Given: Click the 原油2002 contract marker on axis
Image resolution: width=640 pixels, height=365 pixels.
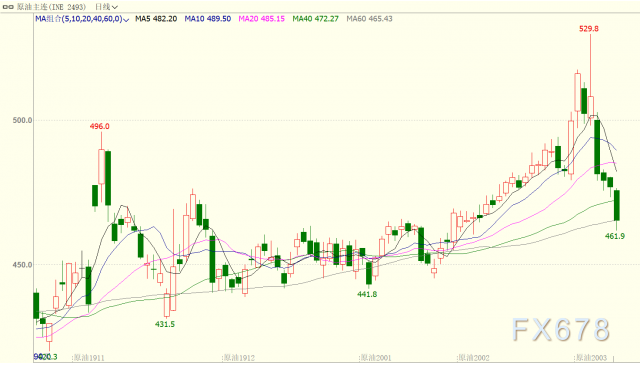Looking at the screenshot, I should pyautogui.click(x=473, y=358).
